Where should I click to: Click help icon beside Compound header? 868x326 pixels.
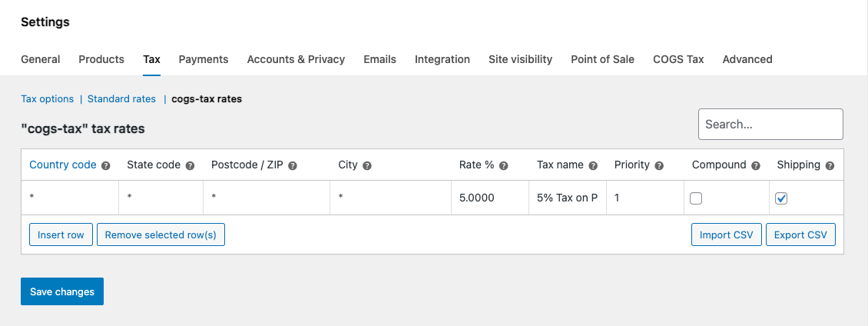pos(756,165)
